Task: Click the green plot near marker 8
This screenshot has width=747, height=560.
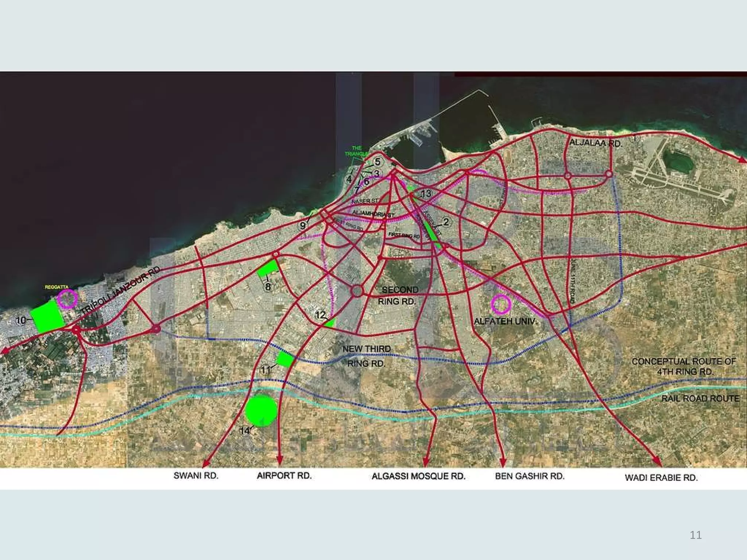Action: pyautogui.click(x=268, y=269)
